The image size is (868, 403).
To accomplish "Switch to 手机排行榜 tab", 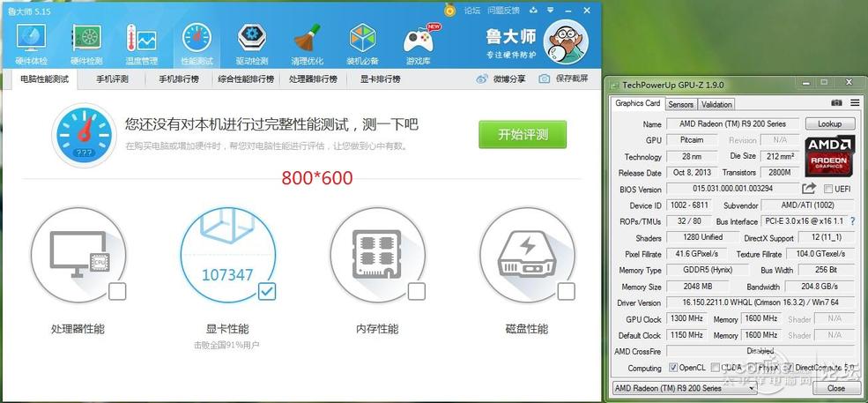I will (179, 79).
